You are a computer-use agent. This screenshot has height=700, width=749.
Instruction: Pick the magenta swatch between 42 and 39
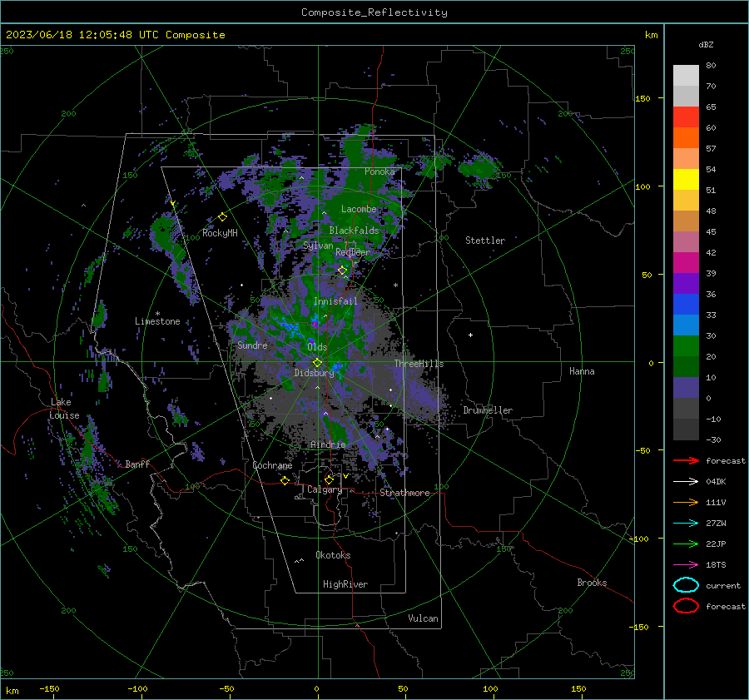[686, 262]
